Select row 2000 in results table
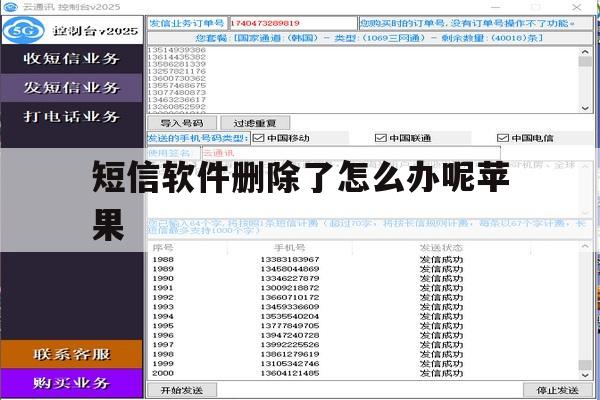600x400 pixels. coord(363,373)
